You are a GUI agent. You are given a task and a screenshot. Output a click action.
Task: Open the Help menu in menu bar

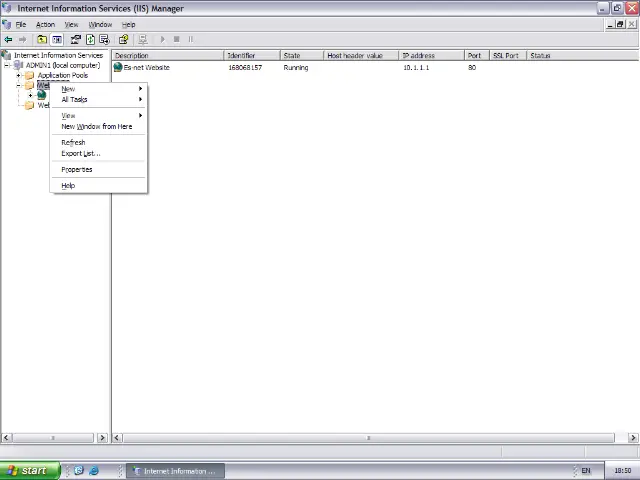[129, 24]
